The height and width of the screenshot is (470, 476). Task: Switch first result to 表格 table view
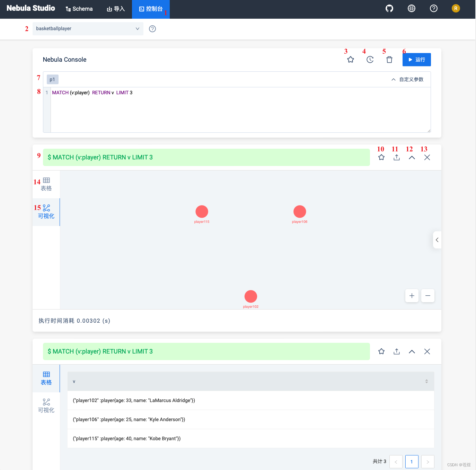pyautogui.click(x=46, y=184)
